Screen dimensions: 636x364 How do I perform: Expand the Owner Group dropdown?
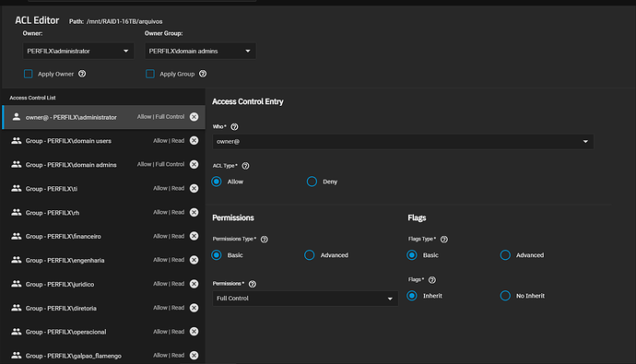click(x=200, y=51)
